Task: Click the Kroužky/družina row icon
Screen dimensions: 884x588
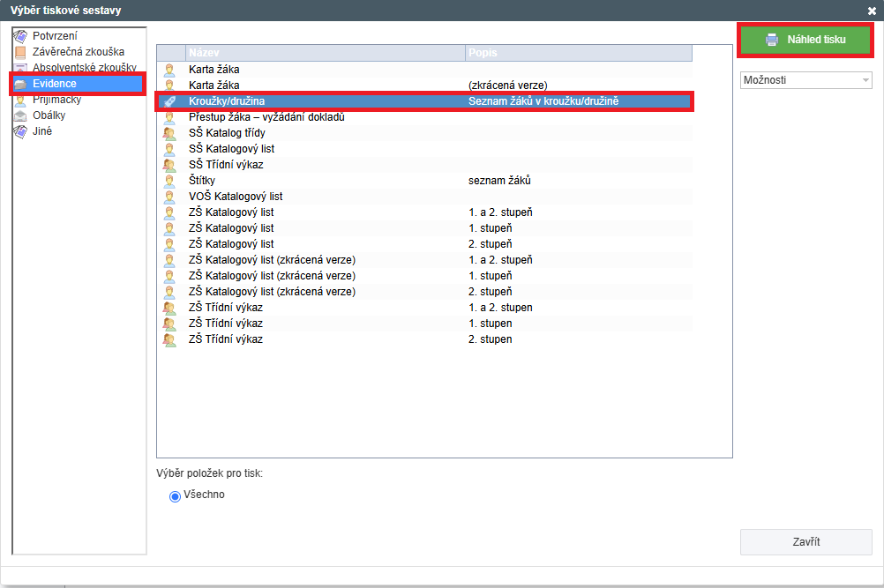Action: click(x=169, y=101)
